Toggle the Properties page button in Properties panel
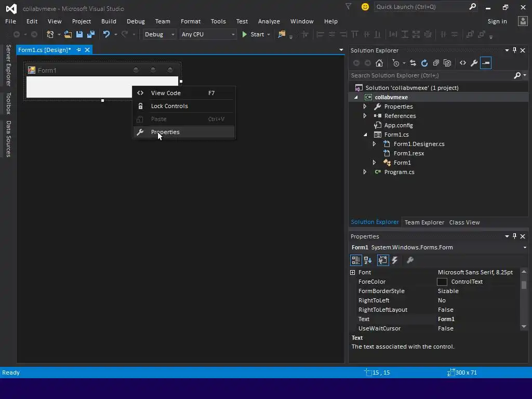532x399 pixels. 383,260
